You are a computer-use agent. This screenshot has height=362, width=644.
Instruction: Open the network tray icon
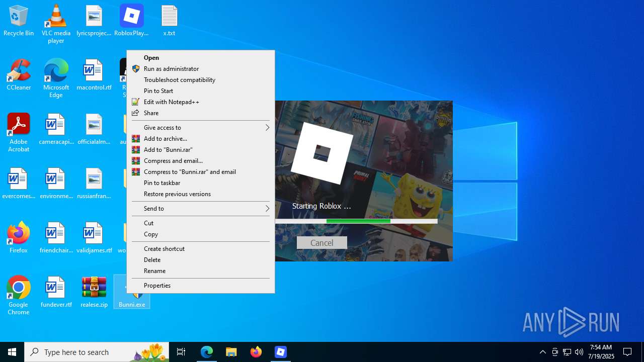(567, 352)
